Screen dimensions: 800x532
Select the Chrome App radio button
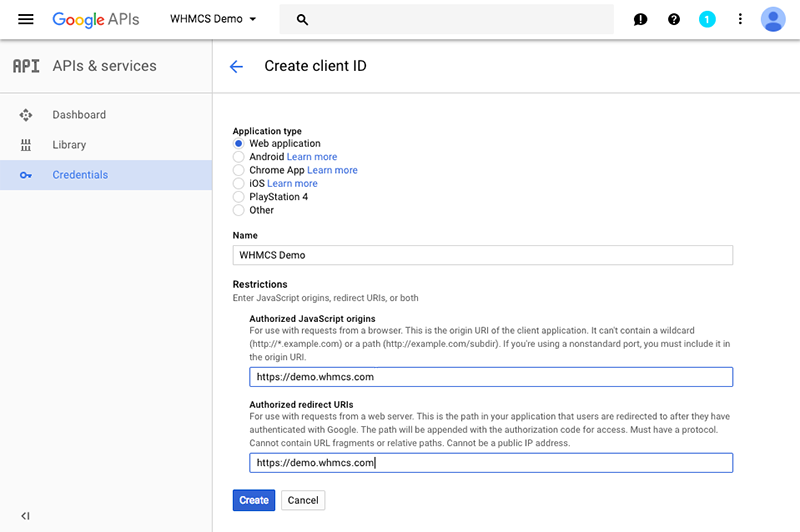pos(238,170)
